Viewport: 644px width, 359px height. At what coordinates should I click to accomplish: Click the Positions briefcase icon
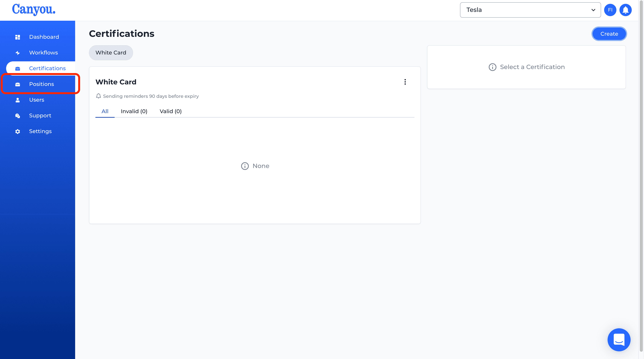[17, 84]
